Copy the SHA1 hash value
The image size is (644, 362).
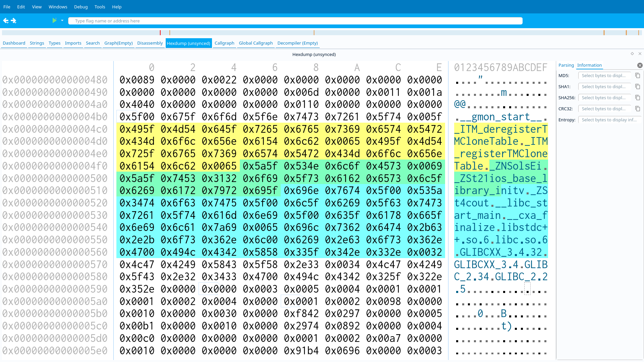tap(638, 87)
